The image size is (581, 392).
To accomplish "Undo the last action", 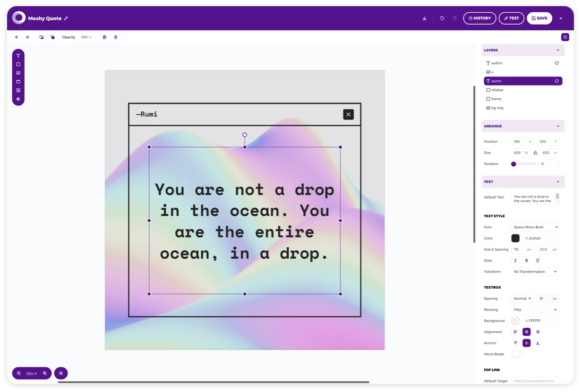I will coord(442,18).
